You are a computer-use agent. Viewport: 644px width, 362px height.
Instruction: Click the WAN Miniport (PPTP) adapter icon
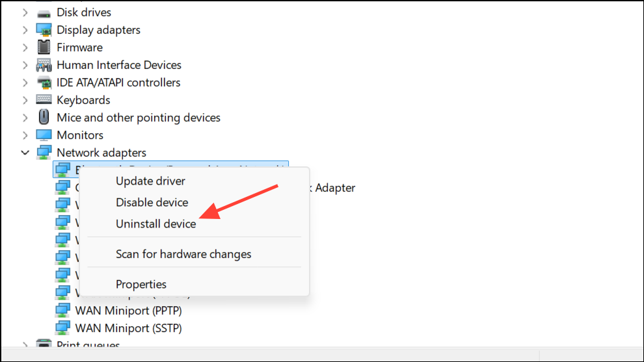(x=62, y=310)
